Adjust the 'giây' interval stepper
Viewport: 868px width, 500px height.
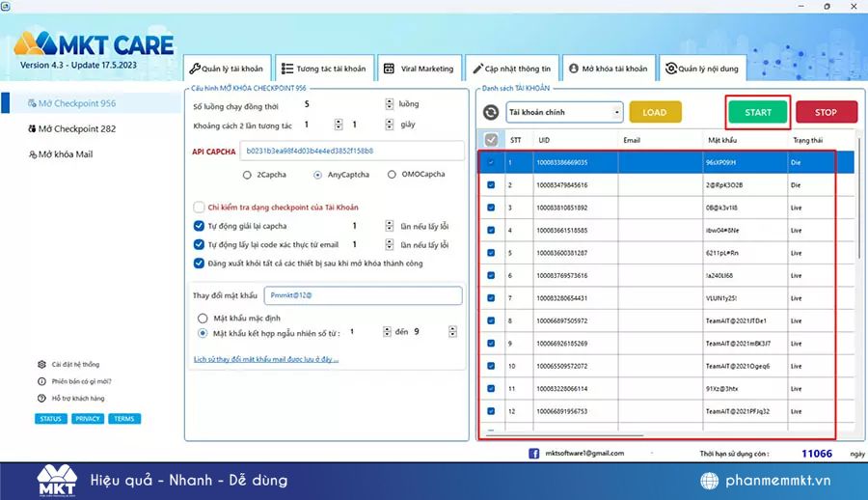(390, 125)
